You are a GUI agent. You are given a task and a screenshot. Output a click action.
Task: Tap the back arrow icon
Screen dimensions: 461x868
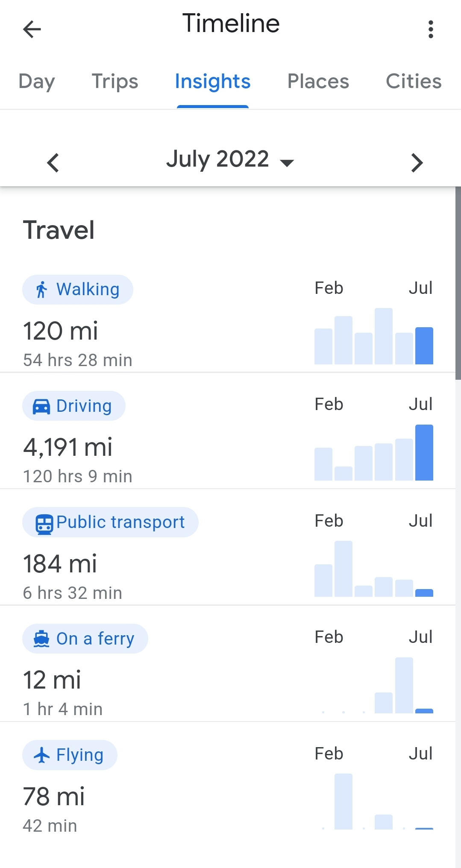coord(32,29)
